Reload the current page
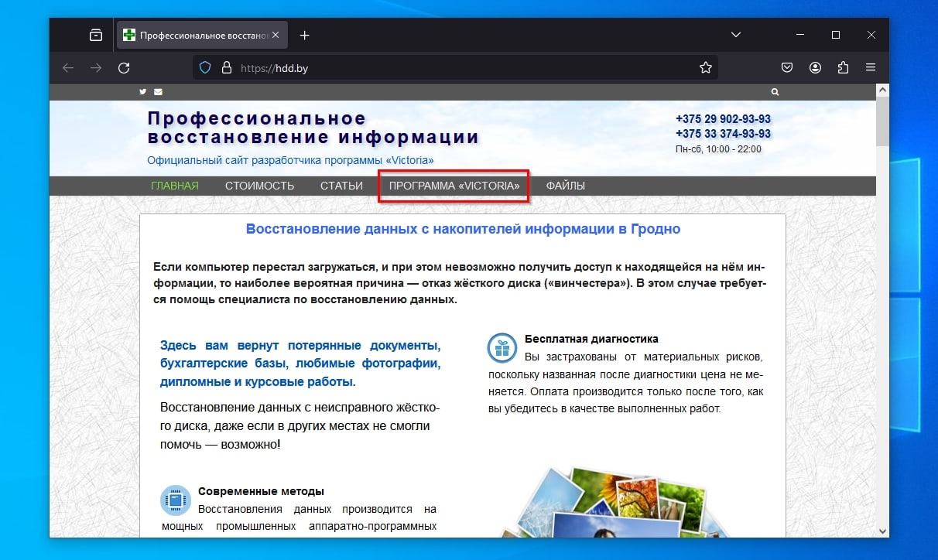The width and height of the screenshot is (938, 560). [124, 68]
